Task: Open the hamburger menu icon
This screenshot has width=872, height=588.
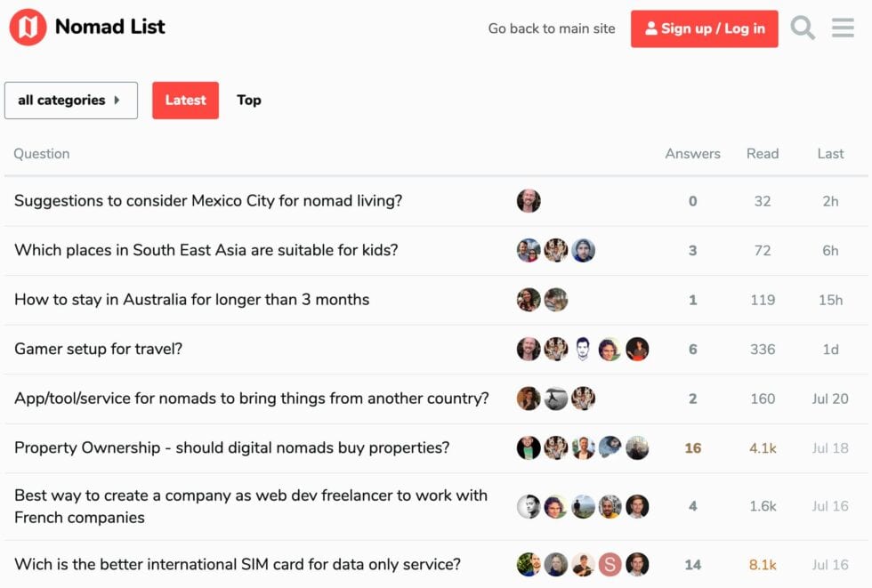Action: 842,28
